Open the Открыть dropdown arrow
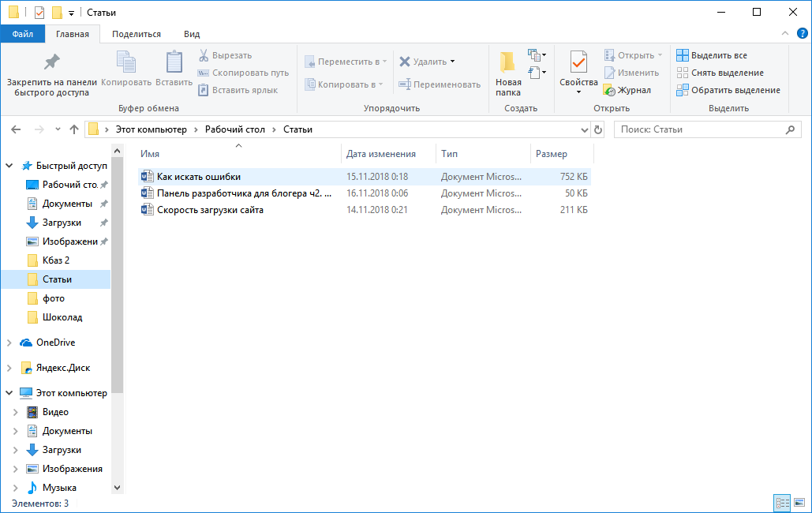The image size is (812, 513). point(660,55)
